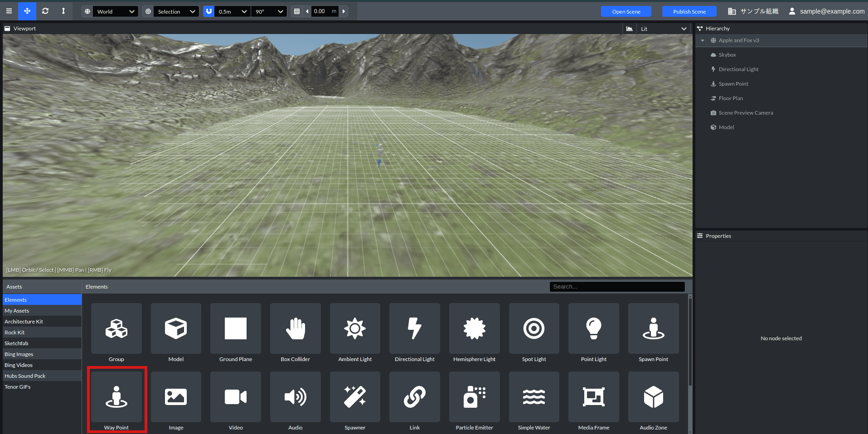Add a Box Collider element
Image resolution: width=868 pixels, height=434 pixels.
295,329
